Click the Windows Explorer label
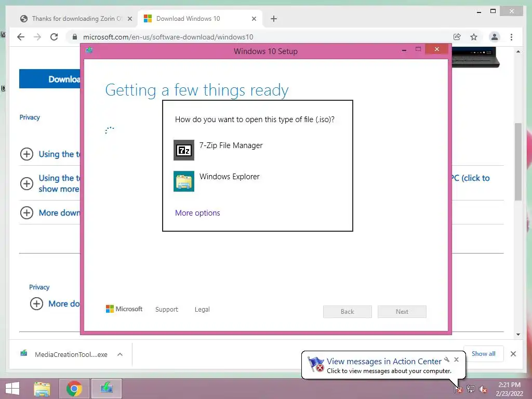The height and width of the screenshot is (399, 532). [229, 177]
